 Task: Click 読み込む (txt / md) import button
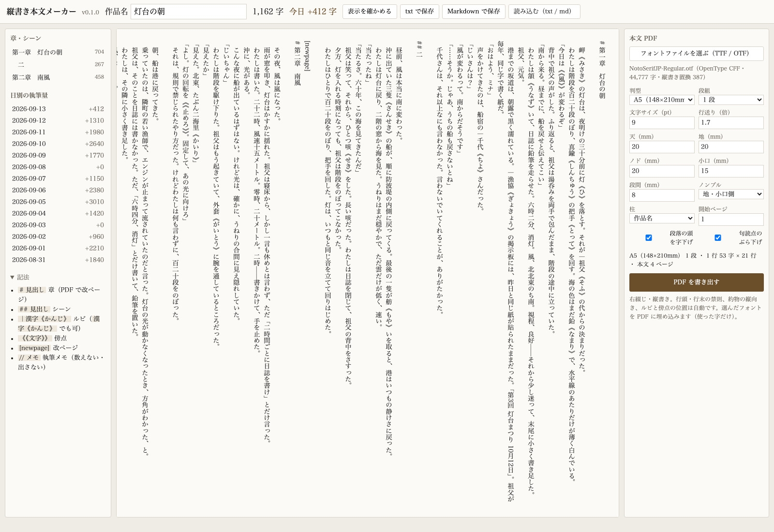[544, 11]
